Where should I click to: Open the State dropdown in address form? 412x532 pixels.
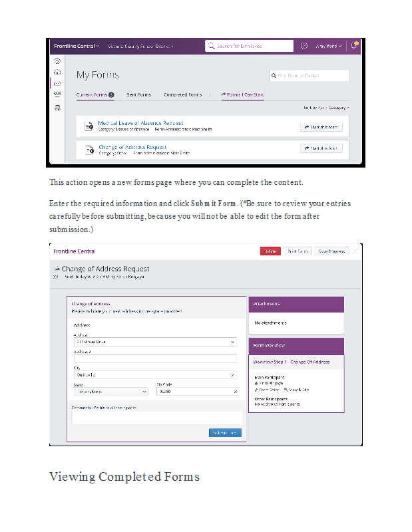click(111, 392)
